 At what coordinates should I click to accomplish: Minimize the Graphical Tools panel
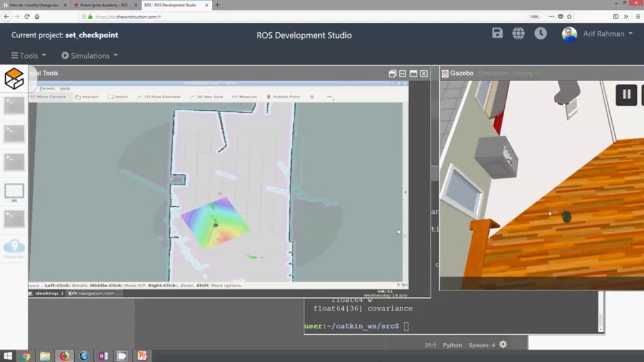(402, 73)
